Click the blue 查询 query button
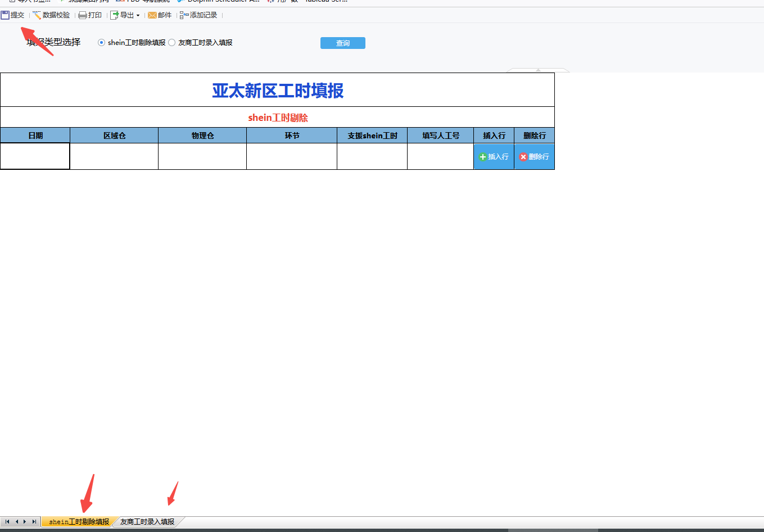This screenshot has width=764, height=532. (x=343, y=43)
